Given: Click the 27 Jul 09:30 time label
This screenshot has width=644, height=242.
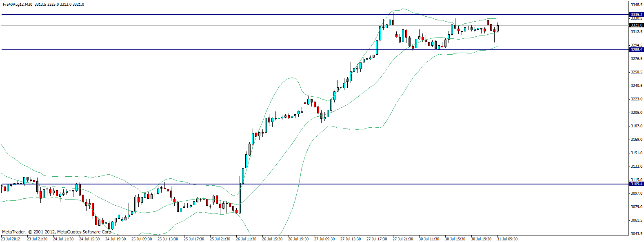Looking at the screenshot, I should 324,239.
